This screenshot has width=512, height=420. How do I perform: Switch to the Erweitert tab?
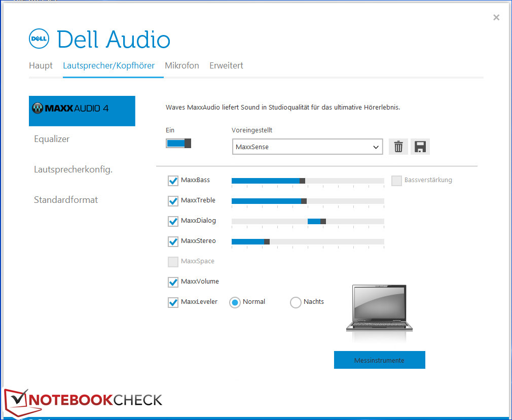pos(226,65)
